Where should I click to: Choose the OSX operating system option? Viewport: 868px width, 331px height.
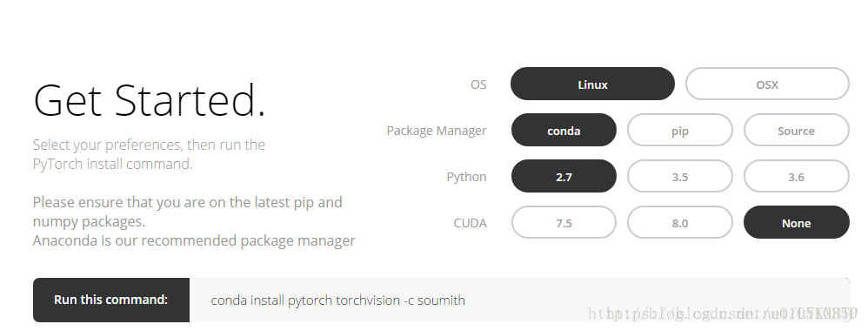(767, 84)
